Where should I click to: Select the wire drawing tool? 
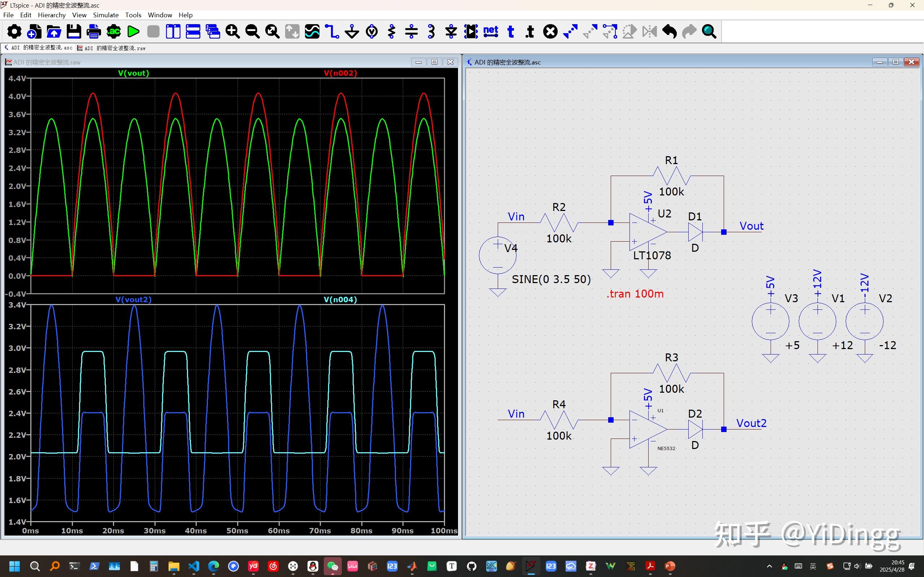click(332, 31)
